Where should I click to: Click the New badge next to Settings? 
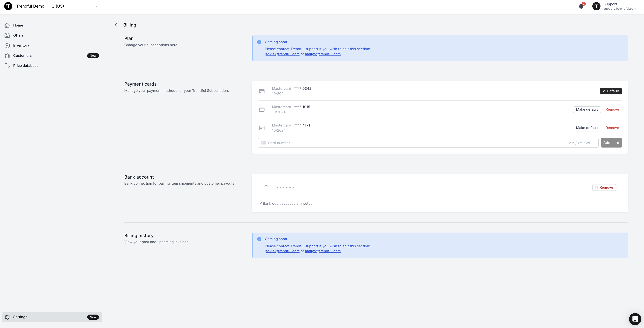pos(93,317)
